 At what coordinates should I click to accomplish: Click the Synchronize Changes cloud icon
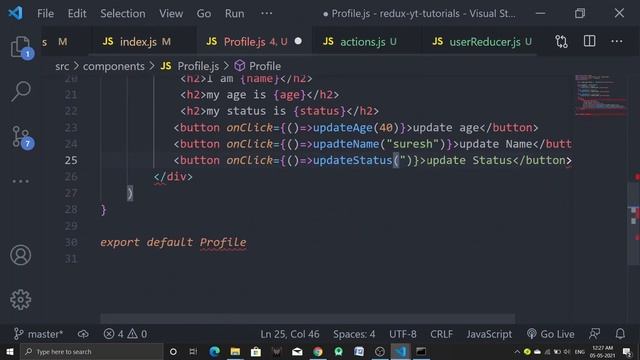tap(83, 334)
